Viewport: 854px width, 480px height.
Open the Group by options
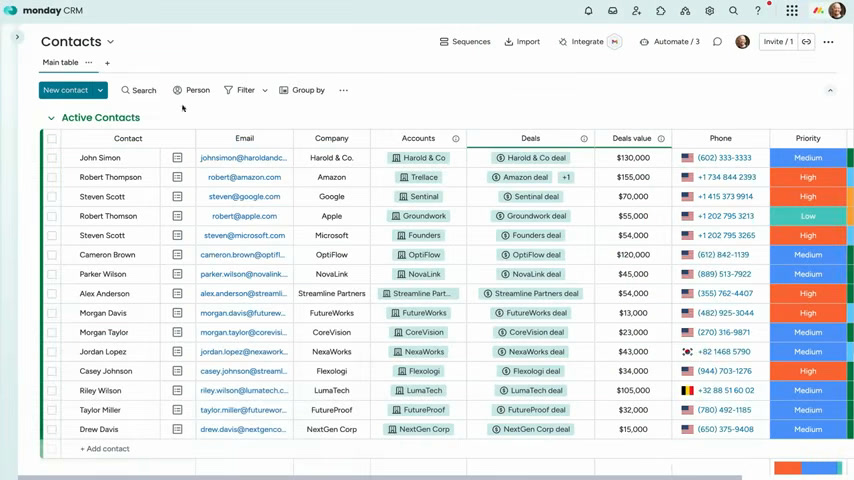302,90
